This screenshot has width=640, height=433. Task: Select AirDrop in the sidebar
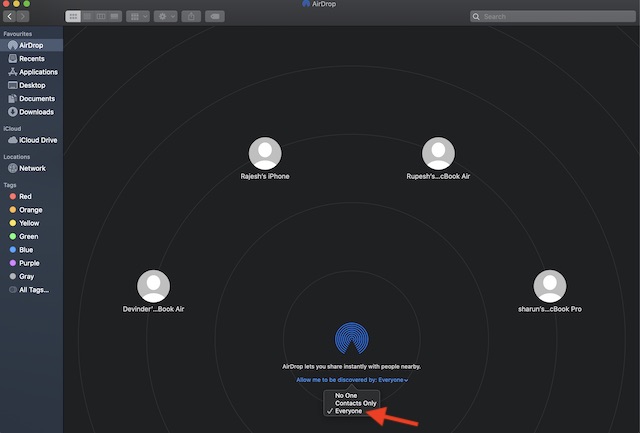point(31,45)
